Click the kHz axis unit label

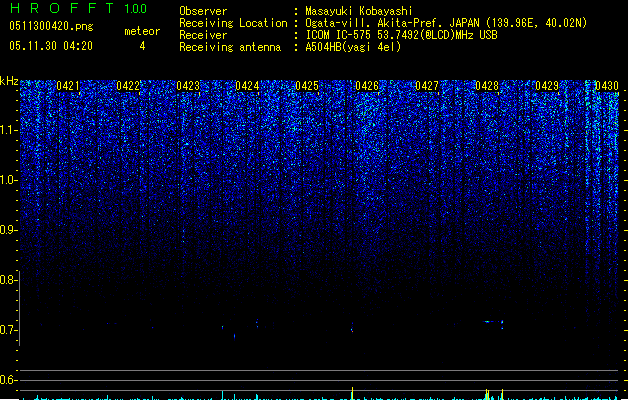pos(9,81)
